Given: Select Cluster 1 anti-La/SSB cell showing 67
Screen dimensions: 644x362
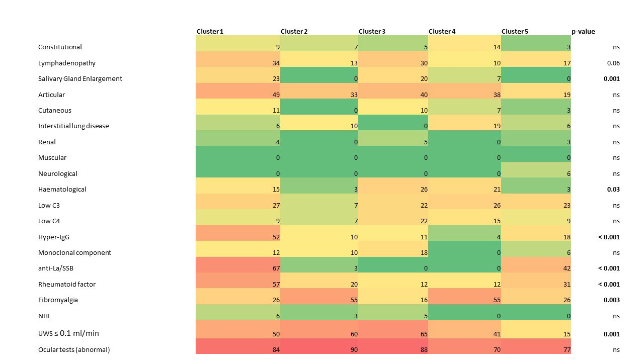Looking at the screenshot, I should pos(238,268).
